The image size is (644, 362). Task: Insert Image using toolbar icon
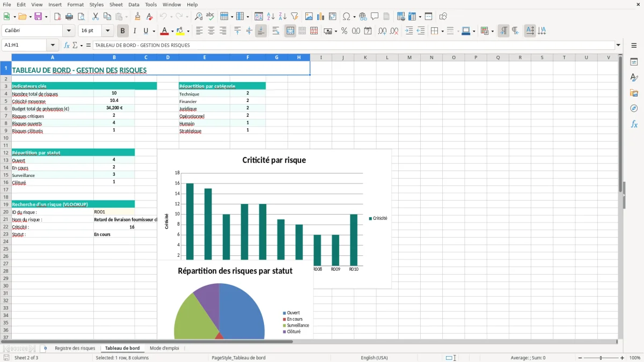[309, 17]
